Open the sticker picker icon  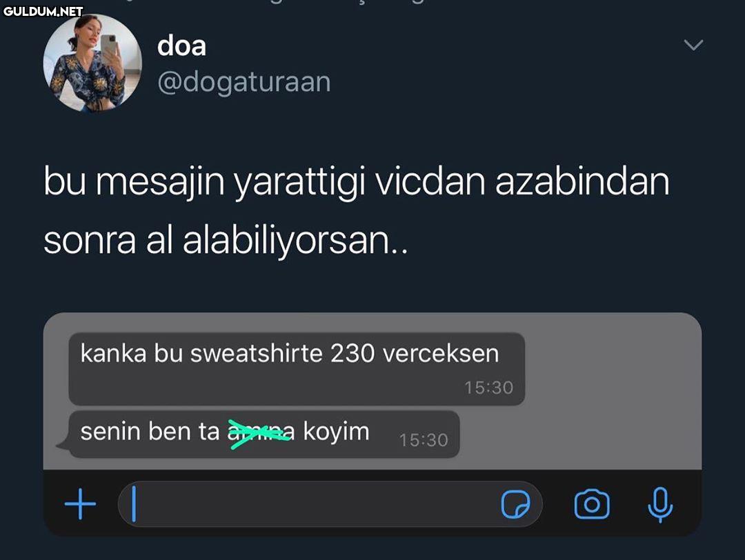point(515,506)
